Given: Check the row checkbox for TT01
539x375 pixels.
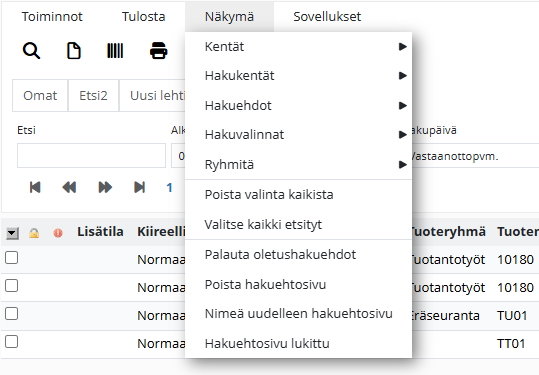Looking at the screenshot, I should [x=11, y=342].
